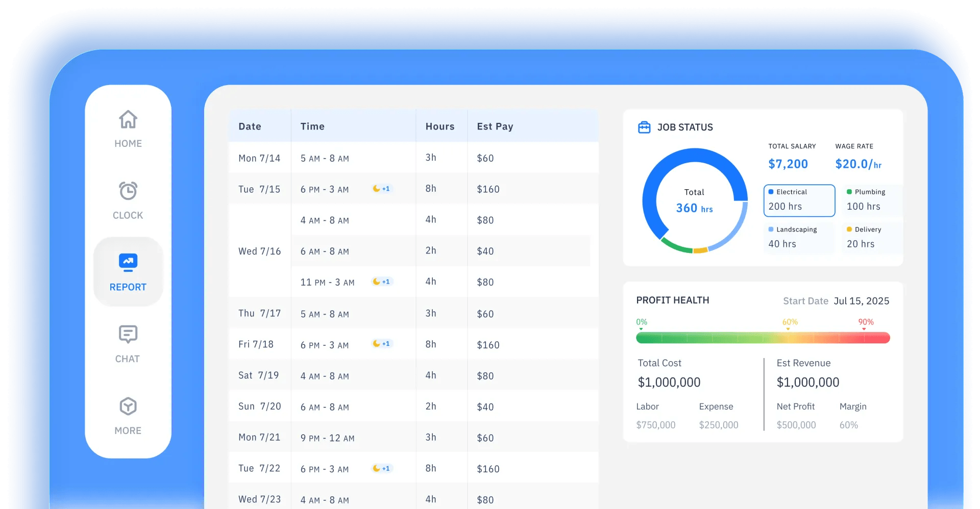This screenshot has width=980, height=509.
Task: Click moon +1 badge on 11 PM shift
Action: (381, 282)
